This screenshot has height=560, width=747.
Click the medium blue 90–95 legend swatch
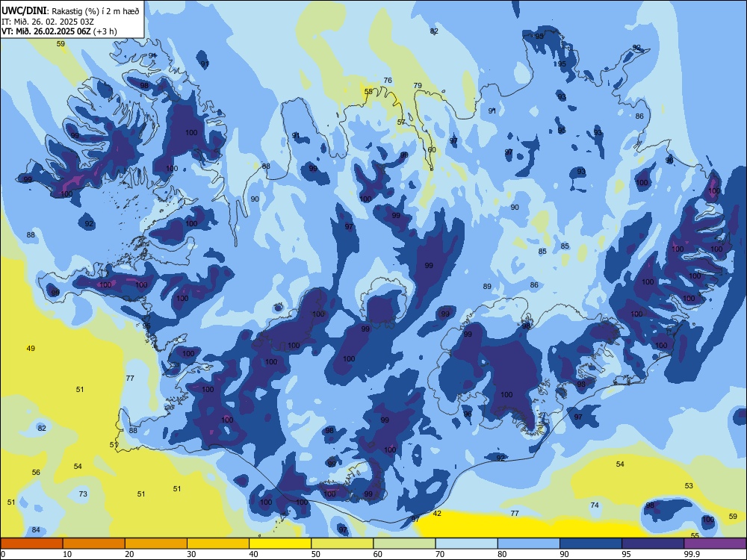(x=591, y=544)
